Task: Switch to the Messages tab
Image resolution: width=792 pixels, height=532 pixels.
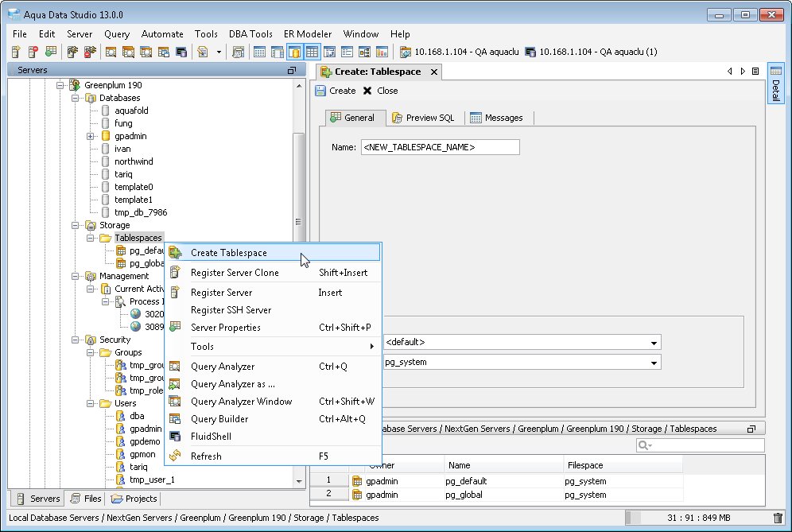Action: [496, 118]
